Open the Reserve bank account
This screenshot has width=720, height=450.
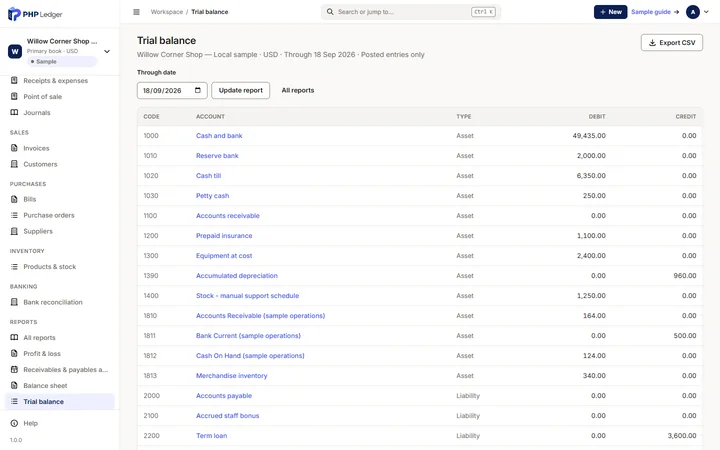click(x=217, y=156)
